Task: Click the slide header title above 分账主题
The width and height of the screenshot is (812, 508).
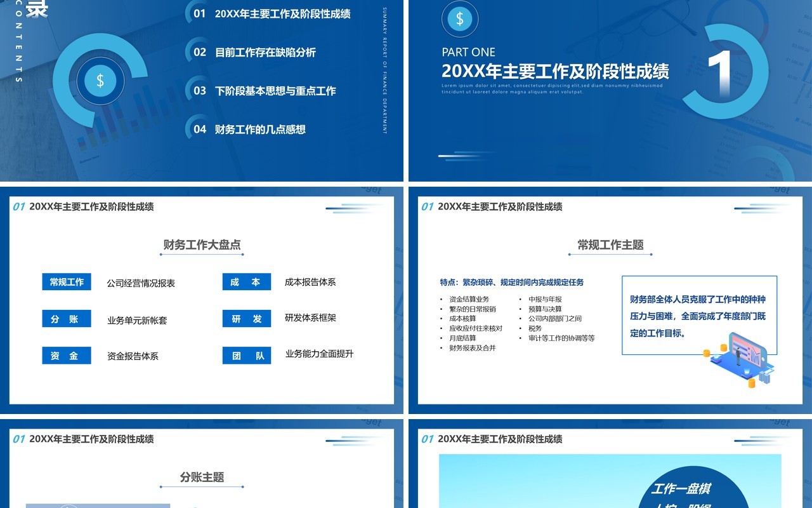Action: pyautogui.click(x=91, y=439)
